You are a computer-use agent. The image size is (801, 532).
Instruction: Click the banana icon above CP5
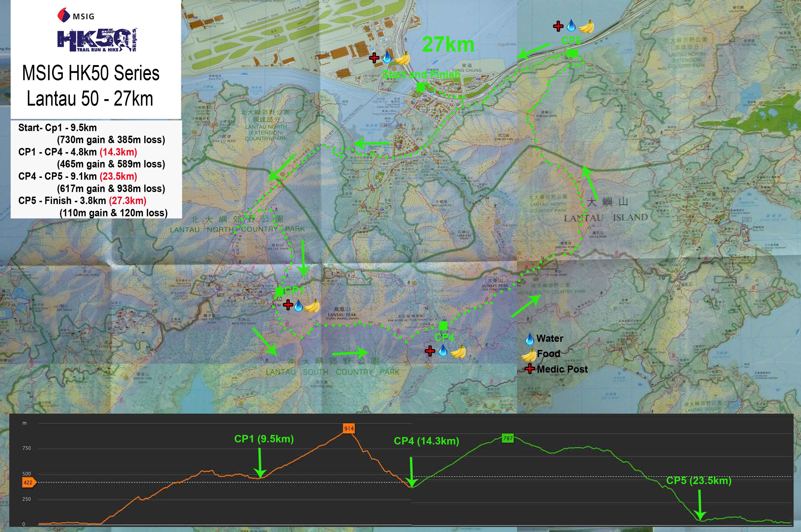pos(586,26)
